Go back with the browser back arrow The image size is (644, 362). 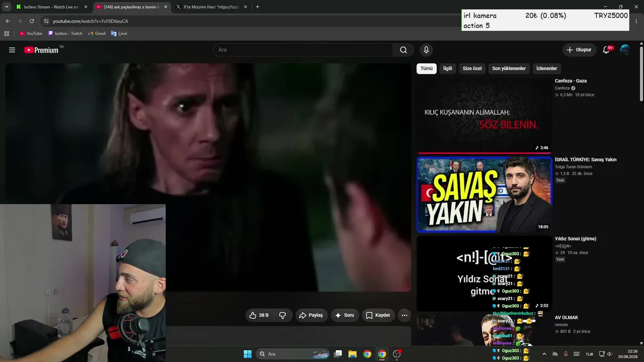click(x=8, y=21)
